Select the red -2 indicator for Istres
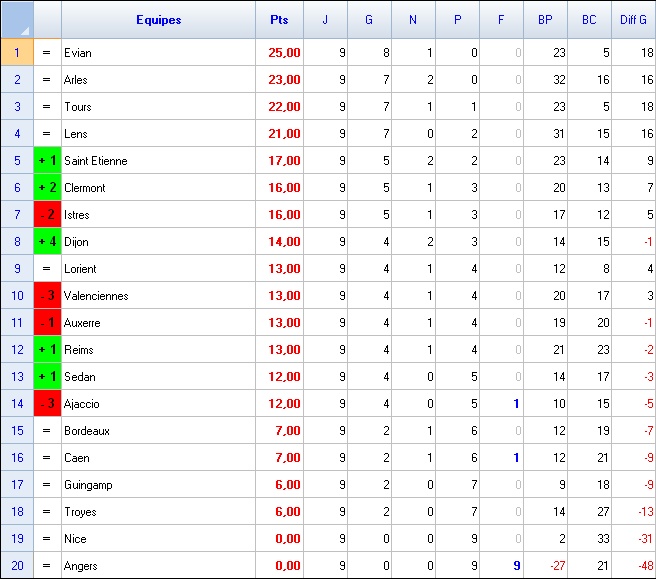The width and height of the screenshot is (656, 579). (48, 215)
